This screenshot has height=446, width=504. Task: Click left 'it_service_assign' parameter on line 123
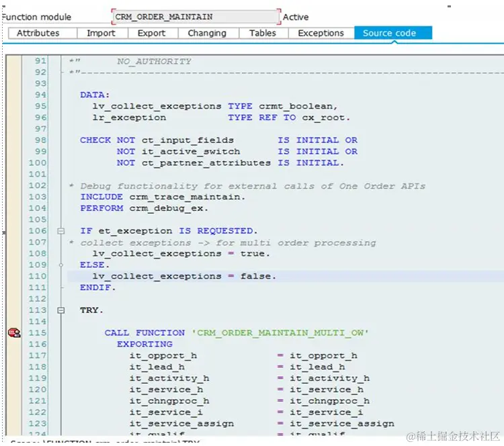coord(181,424)
